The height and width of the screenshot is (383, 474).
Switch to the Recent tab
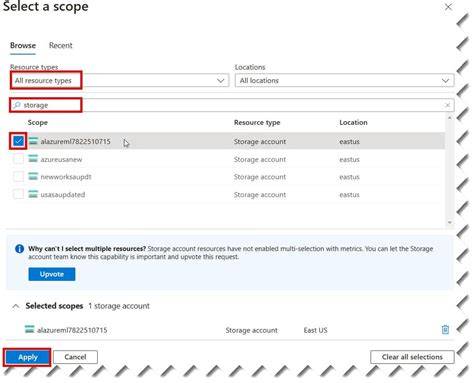tap(60, 45)
